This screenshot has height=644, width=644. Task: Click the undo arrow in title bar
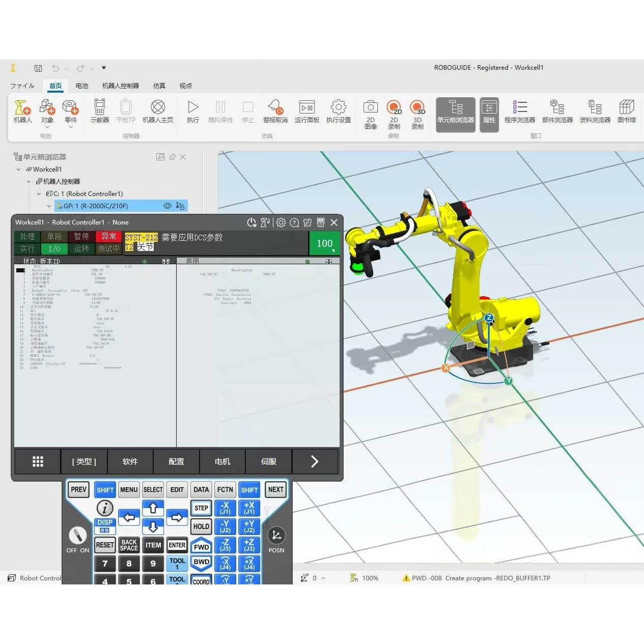pos(55,68)
